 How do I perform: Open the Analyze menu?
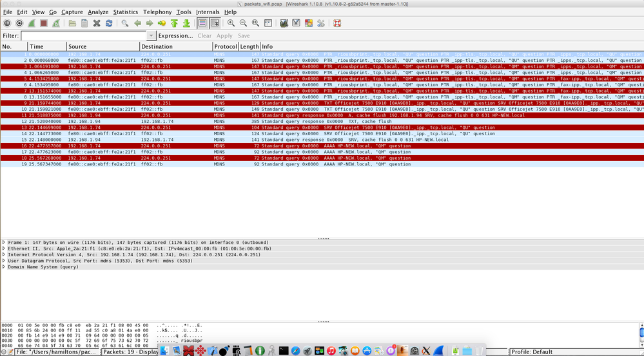pyautogui.click(x=98, y=12)
